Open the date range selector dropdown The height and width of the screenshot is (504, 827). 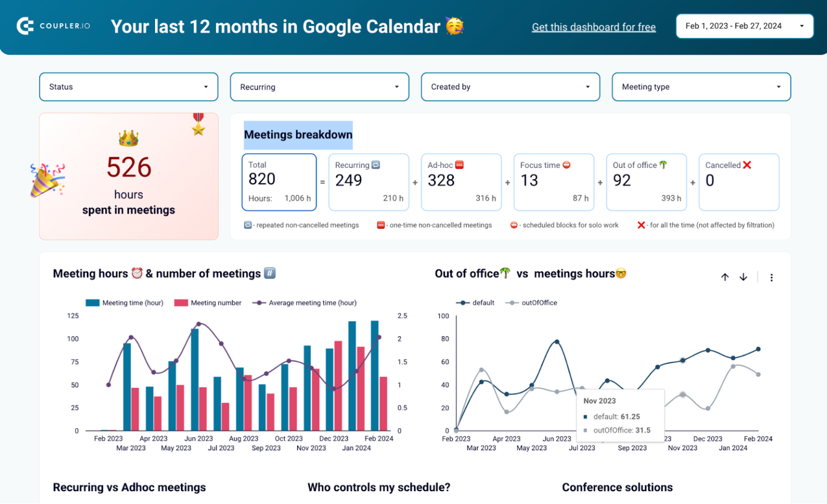[745, 25]
